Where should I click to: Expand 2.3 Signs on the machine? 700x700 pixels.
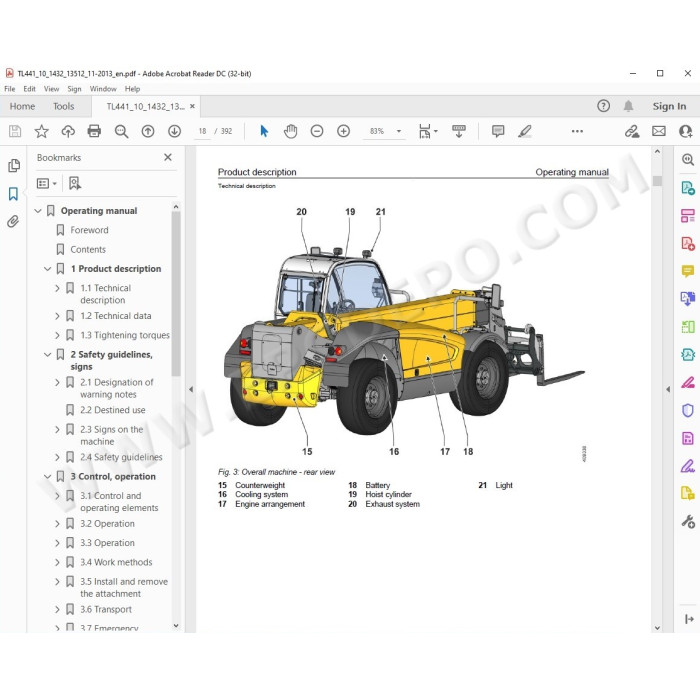point(57,429)
